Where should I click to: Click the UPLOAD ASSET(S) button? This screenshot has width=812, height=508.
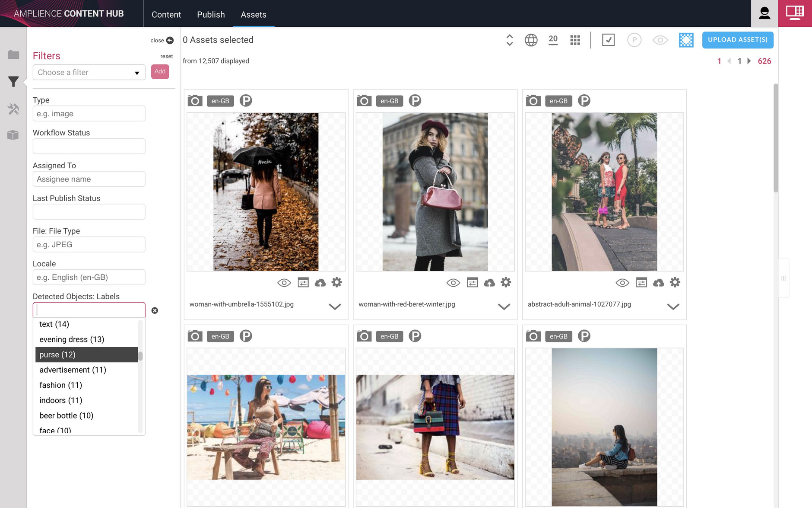coord(738,40)
